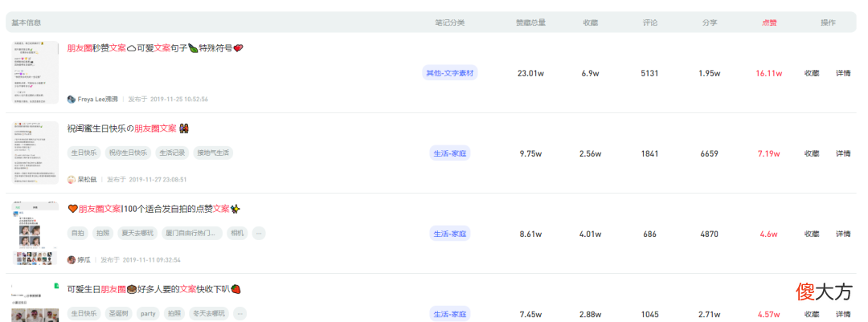868x322 pixels.
Task: Click publish date 2019-11-25 10:52:56
Action: click(x=178, y=99)
